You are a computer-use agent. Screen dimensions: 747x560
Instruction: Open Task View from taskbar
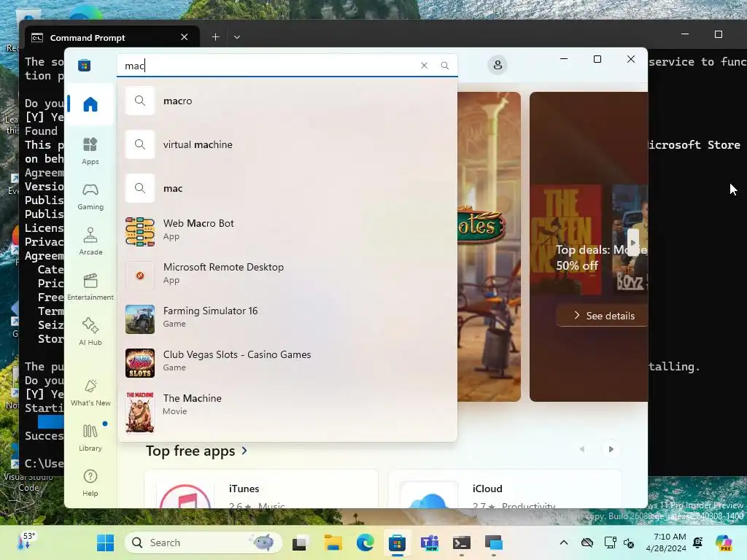(300, 542)
